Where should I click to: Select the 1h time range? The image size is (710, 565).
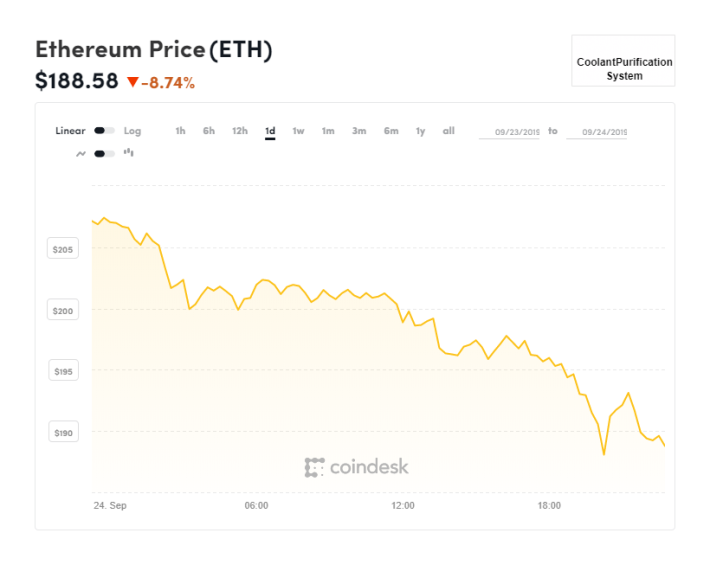point(180,131)
